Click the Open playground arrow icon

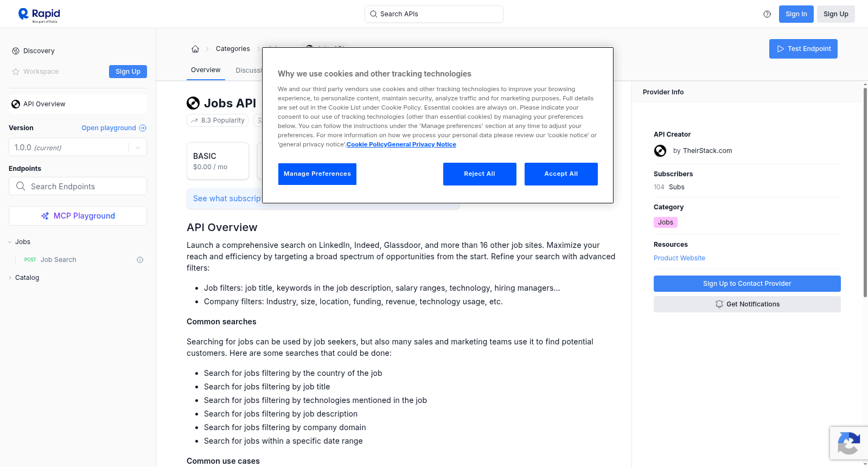[143, 128]
